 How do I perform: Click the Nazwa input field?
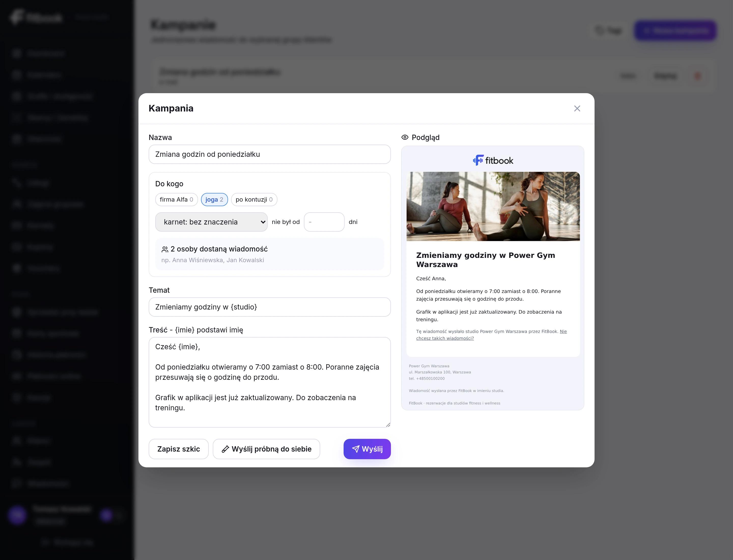click(x=269, y=154)
